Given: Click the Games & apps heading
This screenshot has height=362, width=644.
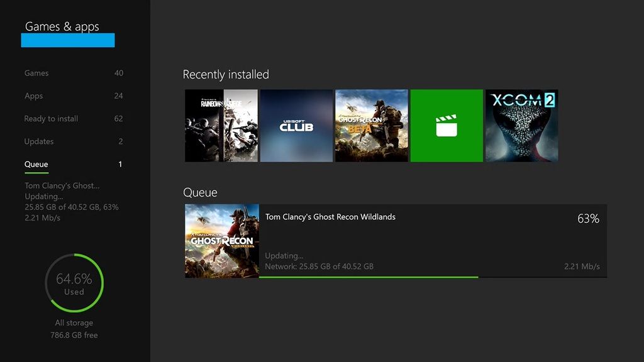Looking at the screenshot, I should point(62,26).
